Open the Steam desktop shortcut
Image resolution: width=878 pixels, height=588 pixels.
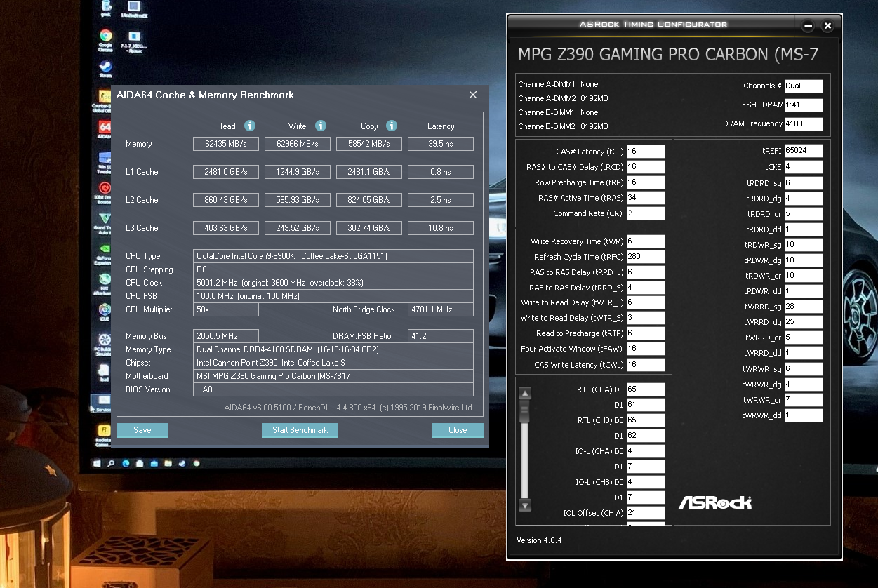(105, 69)
